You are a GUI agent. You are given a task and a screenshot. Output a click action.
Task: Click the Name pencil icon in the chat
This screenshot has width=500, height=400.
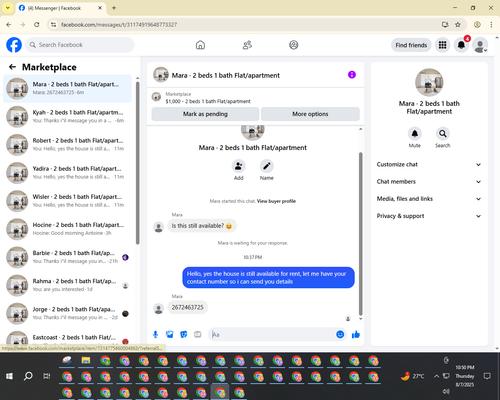(267, 166)
